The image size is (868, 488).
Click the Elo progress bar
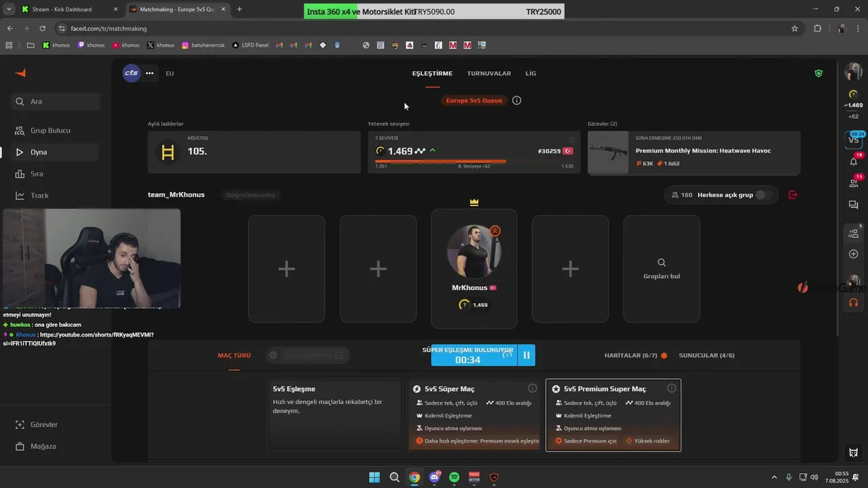[474, 161]
